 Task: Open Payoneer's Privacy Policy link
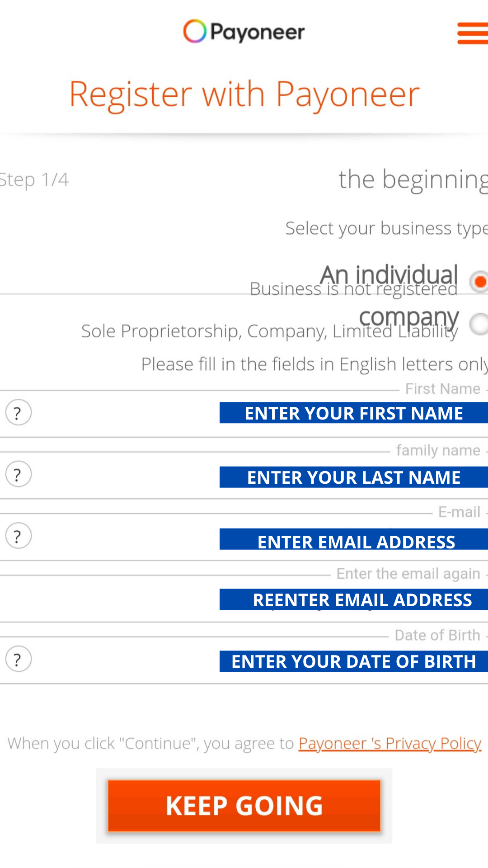pos(389,743)
